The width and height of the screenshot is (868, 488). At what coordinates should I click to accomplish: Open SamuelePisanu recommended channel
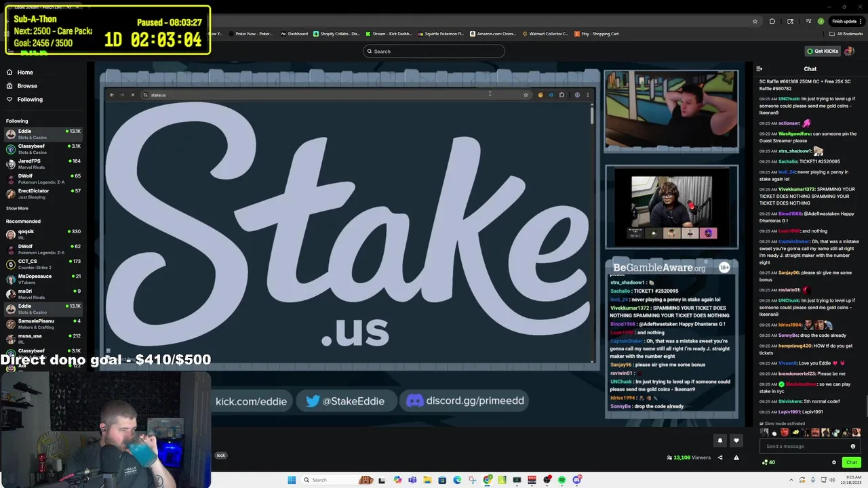tap(43, 323)
